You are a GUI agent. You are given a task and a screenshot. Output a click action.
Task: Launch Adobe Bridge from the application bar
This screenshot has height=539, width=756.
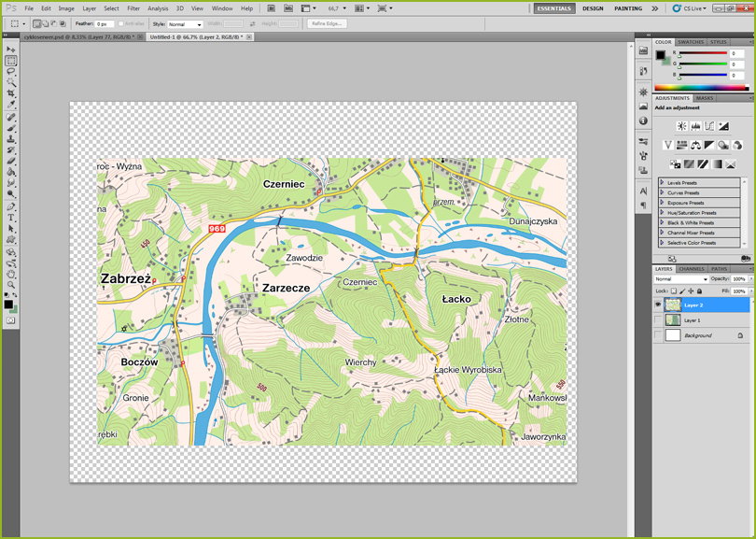point(272,8)
